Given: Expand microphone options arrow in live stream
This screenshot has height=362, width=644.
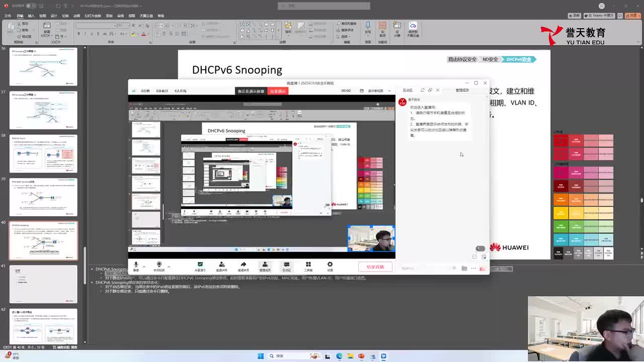Looking at the screenshot, I should pos(144,266).
